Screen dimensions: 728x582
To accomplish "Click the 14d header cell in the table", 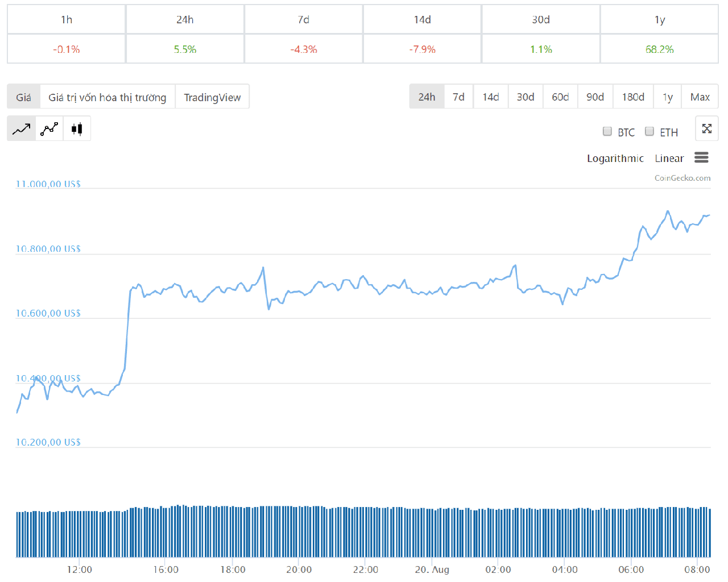I will (422, 19).
